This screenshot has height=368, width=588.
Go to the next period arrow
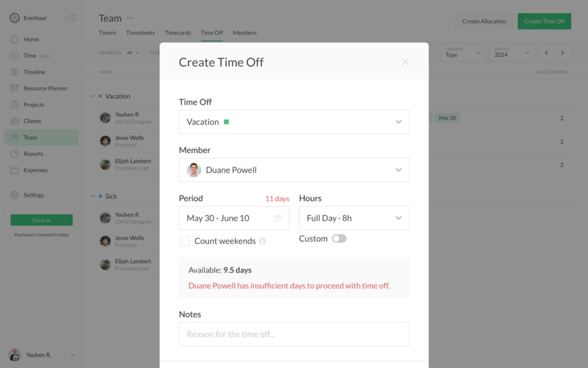click(563, 52)
